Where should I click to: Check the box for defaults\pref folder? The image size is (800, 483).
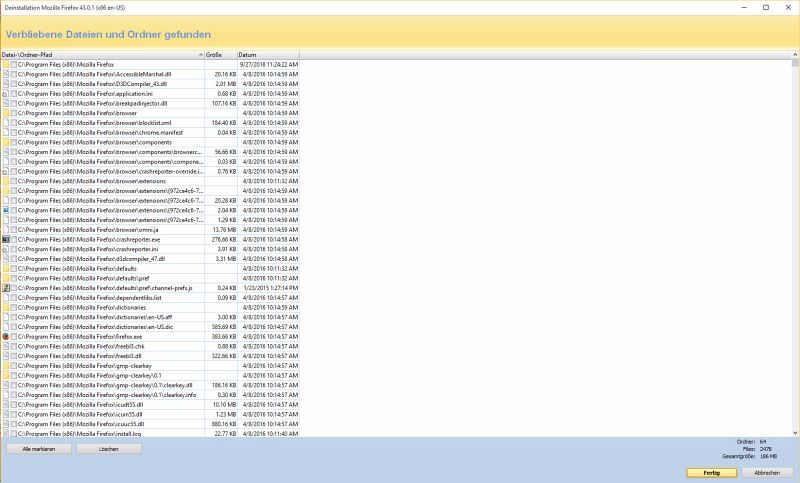tap(14, 278)
